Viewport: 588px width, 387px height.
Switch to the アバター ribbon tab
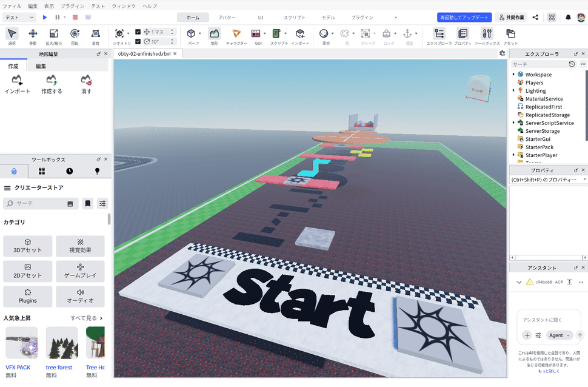click(x=227, y=17)
